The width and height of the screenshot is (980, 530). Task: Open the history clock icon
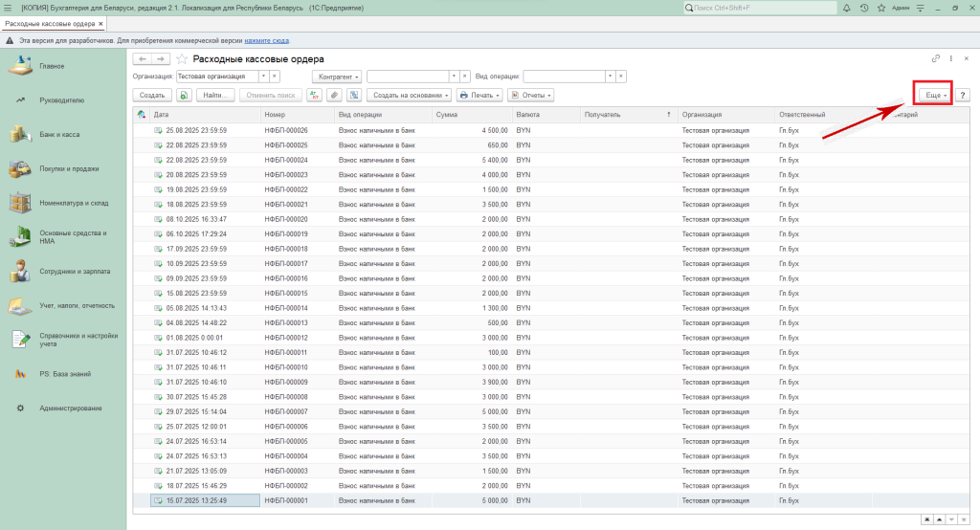tap(864, 8)
